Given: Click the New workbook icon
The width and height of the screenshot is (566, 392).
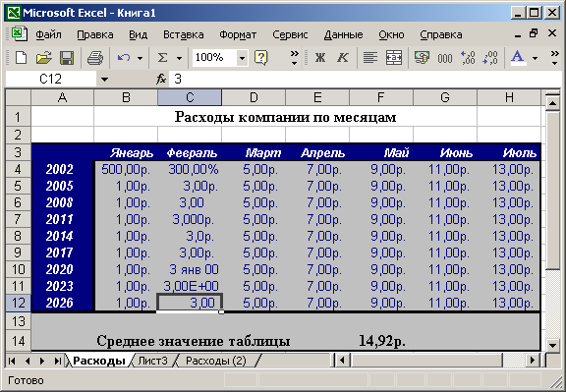Looking at the screenshot, I should click(21, 58).
